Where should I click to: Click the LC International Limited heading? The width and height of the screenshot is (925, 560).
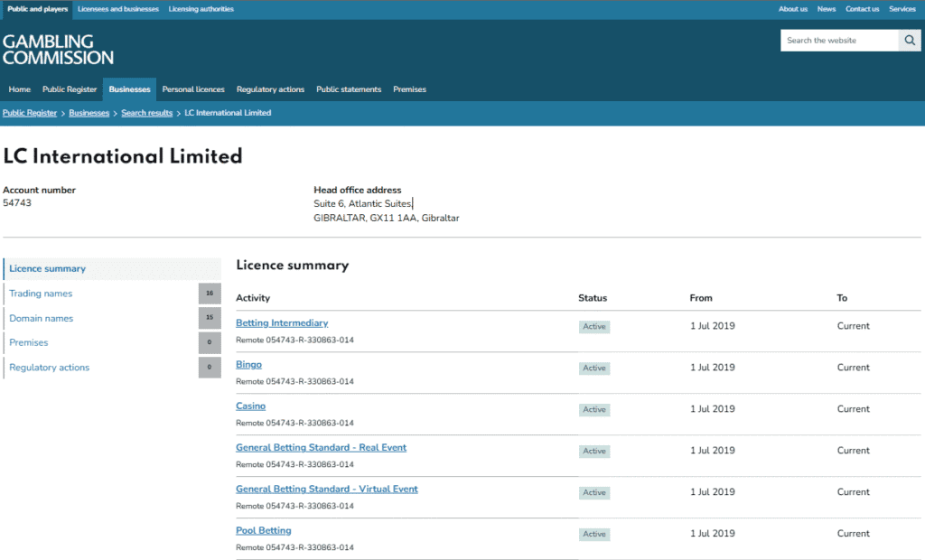(123, 156)
